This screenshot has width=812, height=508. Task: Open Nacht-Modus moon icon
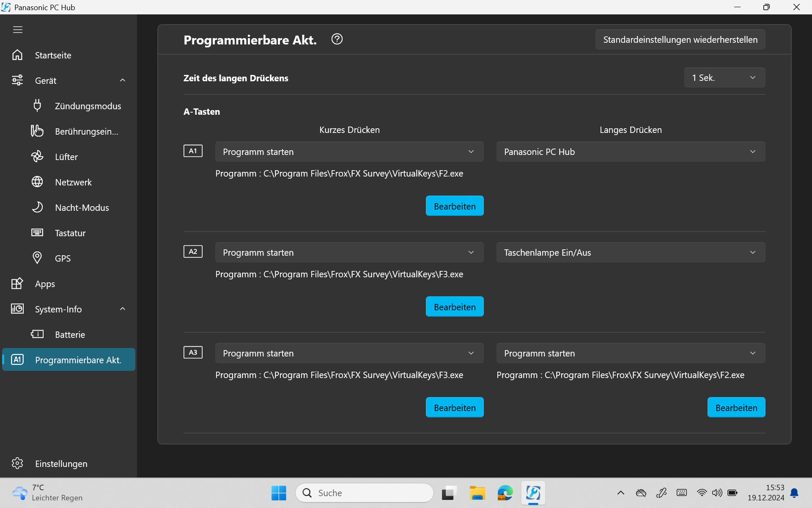[37, 207]
